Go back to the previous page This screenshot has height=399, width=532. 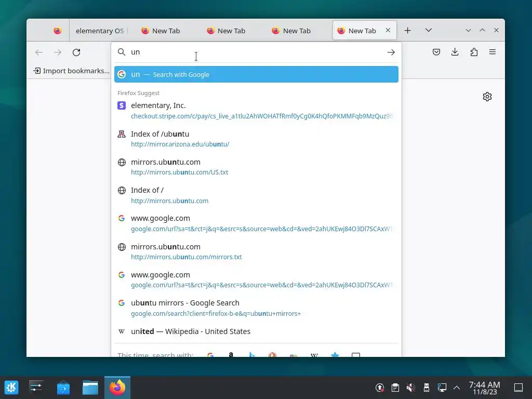(x=39, y=52)
